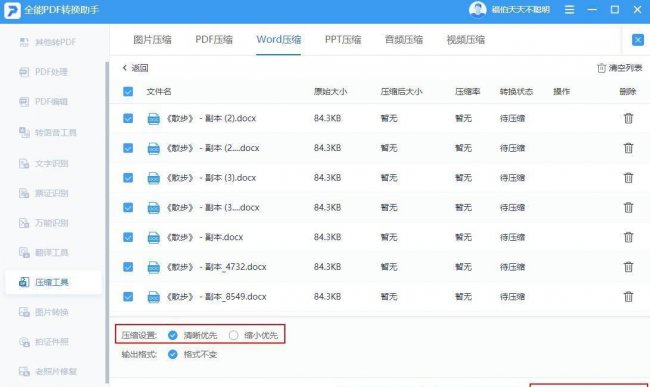Click the file name 《散步》 - 副本 (3).docx

coord(211,177)
